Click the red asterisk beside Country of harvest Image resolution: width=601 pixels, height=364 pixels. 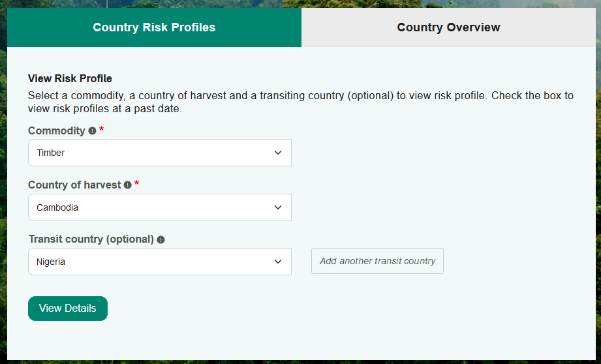(137, 185)
